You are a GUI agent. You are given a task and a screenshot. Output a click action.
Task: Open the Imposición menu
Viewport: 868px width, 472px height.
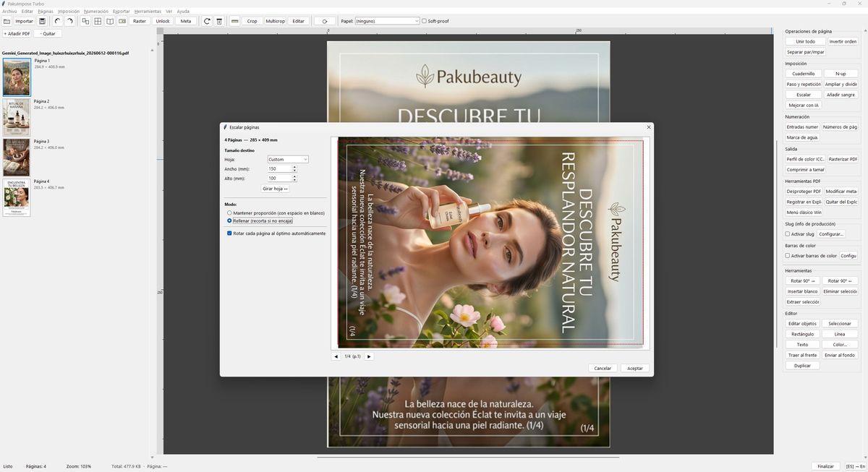[69, 12]
